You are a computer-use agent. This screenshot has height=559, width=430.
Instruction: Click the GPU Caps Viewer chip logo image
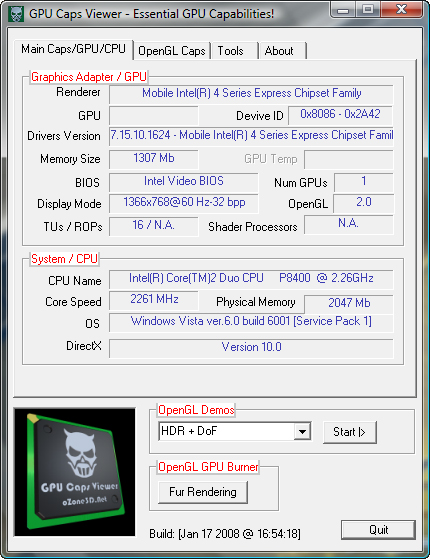75,472
